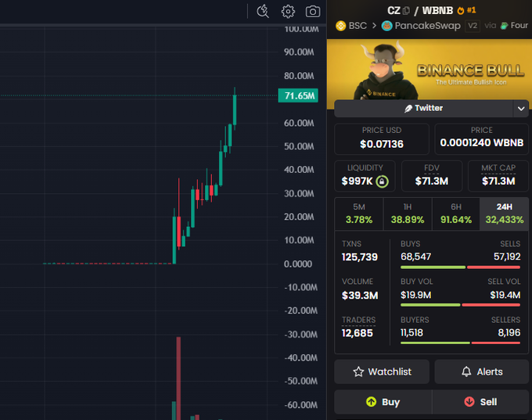The width and height of the screenshot is (532, 420).
Task: Click the buyers vs sellers ratio bar
Action: point(460,343)
